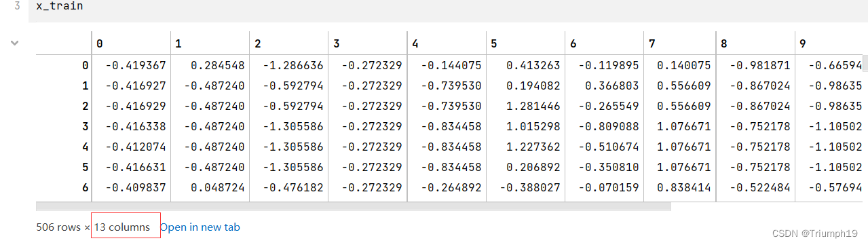
Task: Click row index 3 label
Action: [x=85, y=126]
